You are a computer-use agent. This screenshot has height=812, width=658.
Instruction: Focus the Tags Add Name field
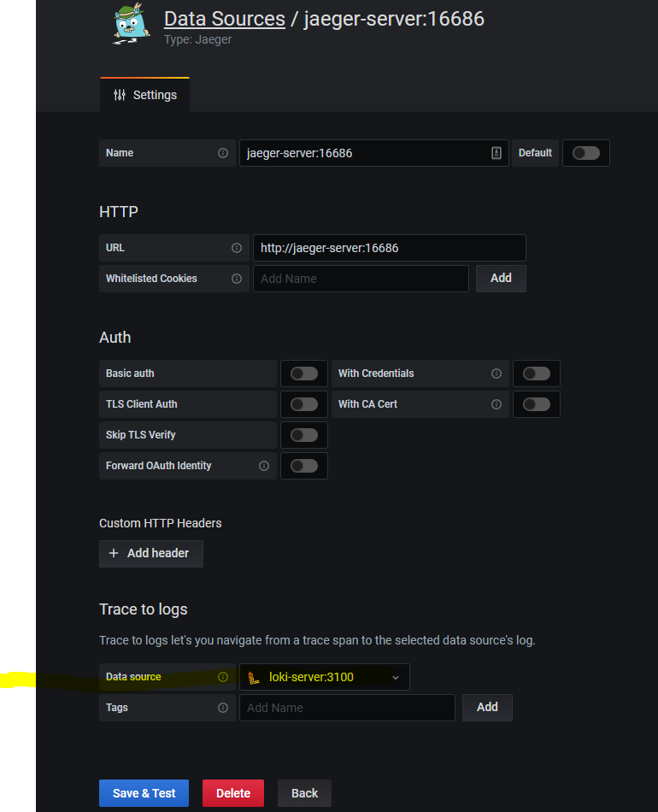347,708
